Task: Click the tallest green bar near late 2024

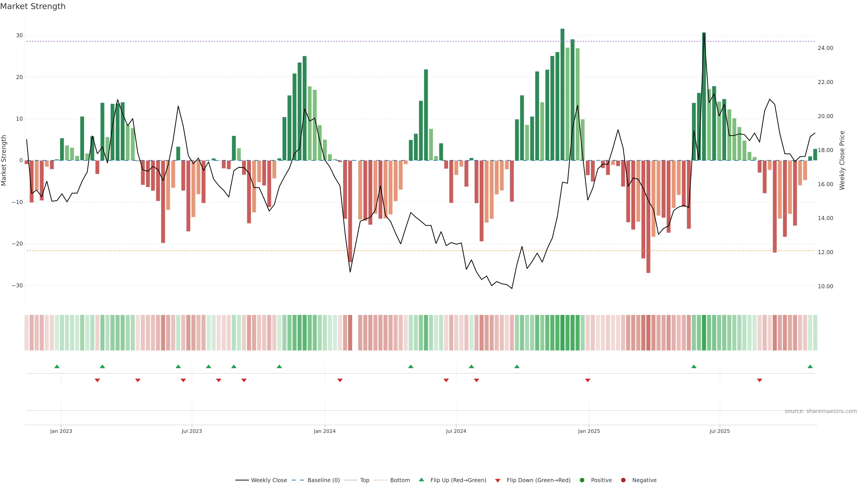Action: click(x=562, y=94)
